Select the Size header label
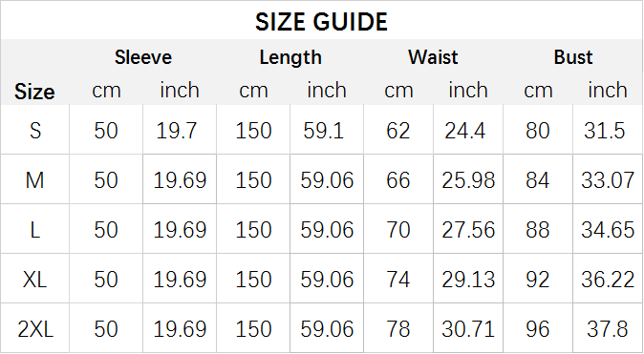The height and width of the screenshot is (354, 644). (x=34, y=92)
